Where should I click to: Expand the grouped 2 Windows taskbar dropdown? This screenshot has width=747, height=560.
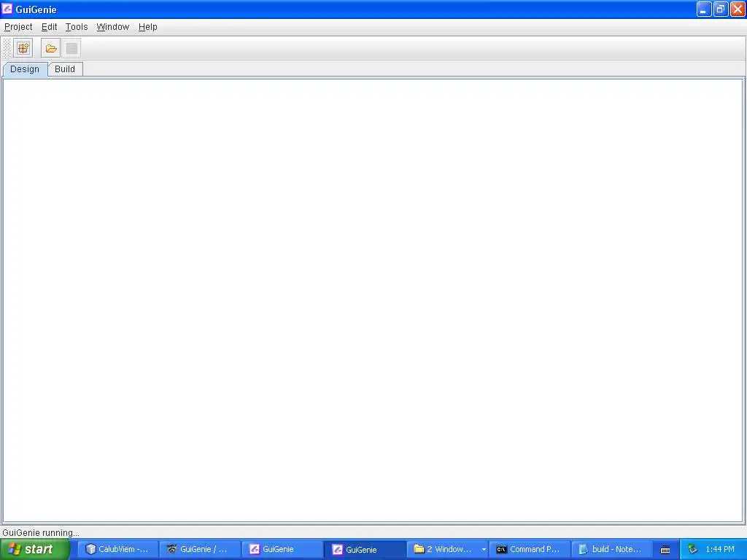[x=484, y=550]
